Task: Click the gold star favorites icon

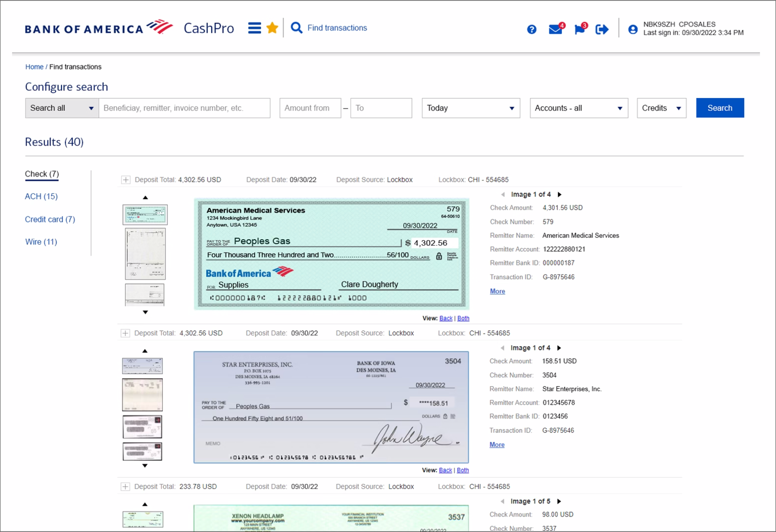Action: coord(272,28)
